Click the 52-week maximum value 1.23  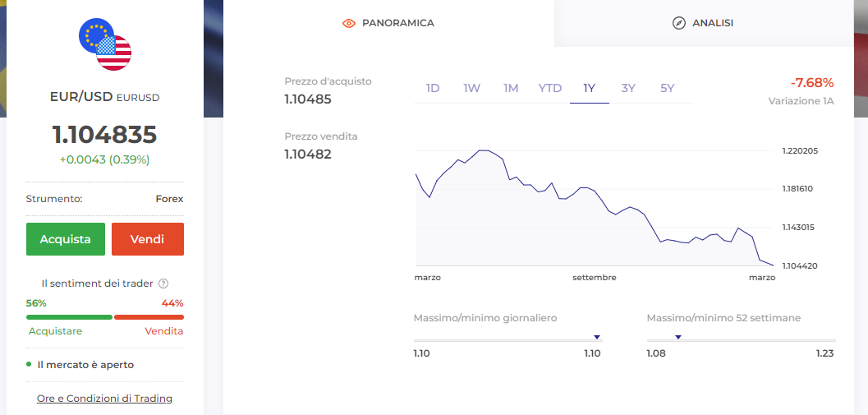click(824, 353)
